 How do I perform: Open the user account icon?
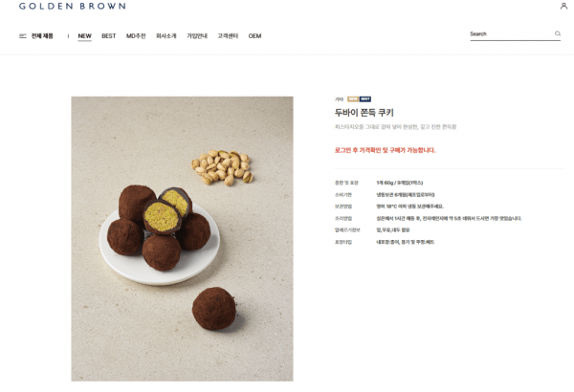pos(563,6)
